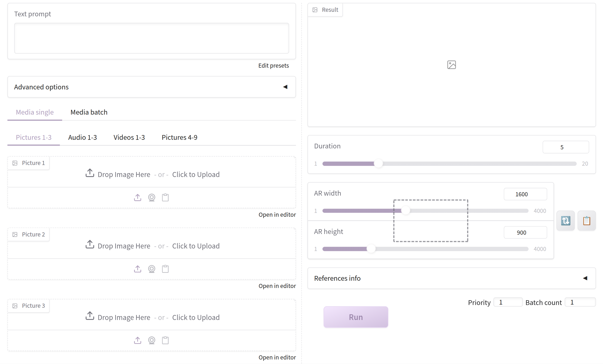This screenshot has width=603, height=364.
Task: Click the Batch count number field
Action: pos(580,302)
